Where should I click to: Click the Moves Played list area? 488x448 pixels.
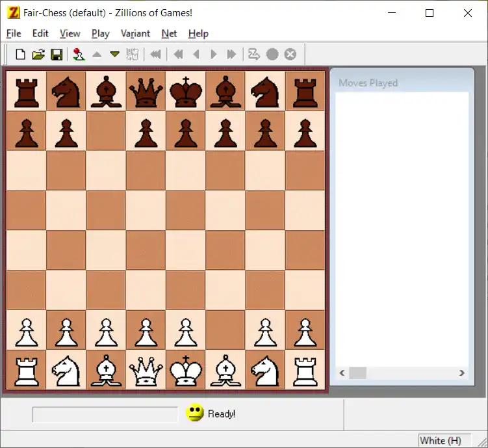coord(402,229)
